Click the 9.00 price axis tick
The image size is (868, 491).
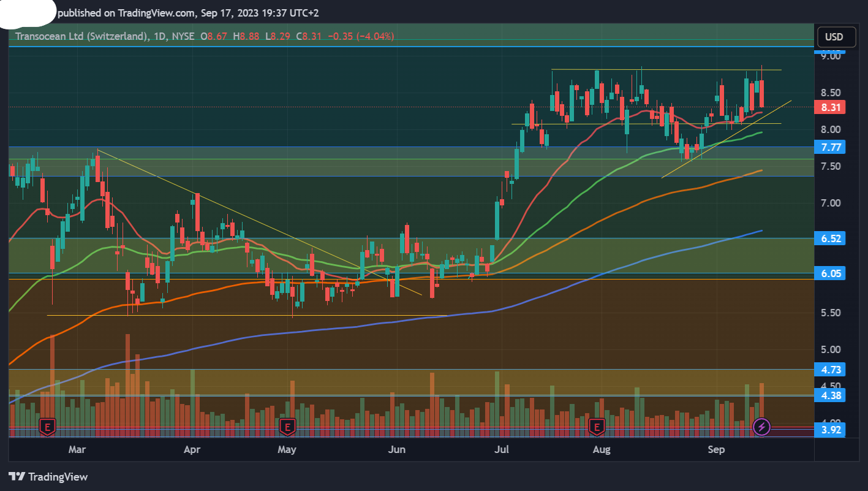(831, 56)
